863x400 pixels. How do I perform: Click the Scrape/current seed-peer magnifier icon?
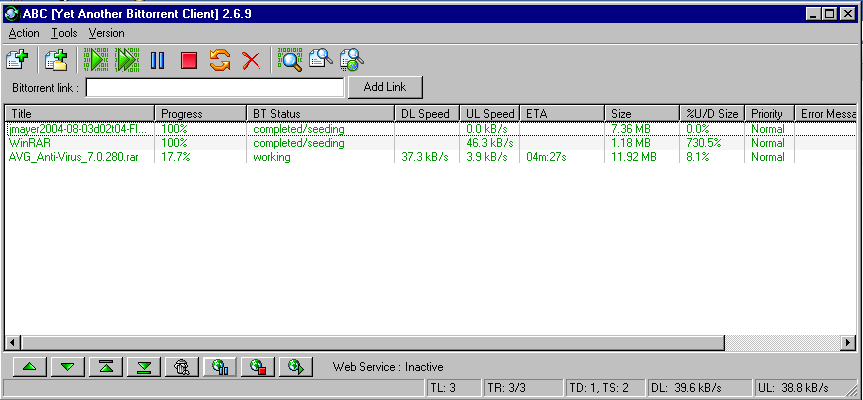[x=290, y=59]
